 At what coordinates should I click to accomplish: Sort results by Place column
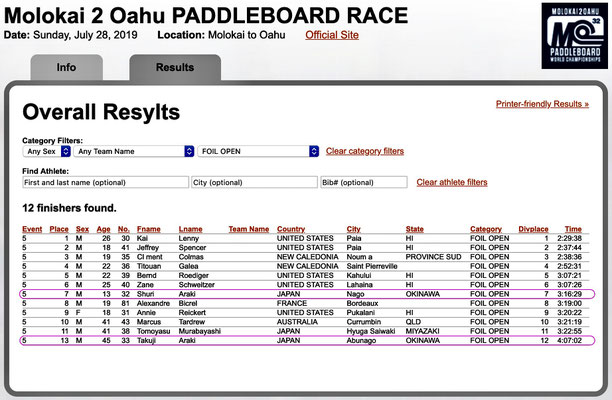pos(59,229)
